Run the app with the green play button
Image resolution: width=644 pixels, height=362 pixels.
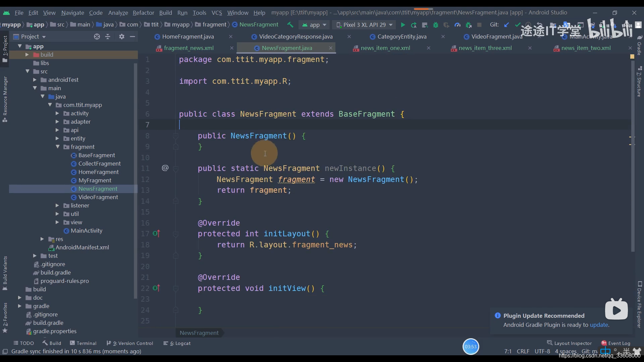click(403, 25)
